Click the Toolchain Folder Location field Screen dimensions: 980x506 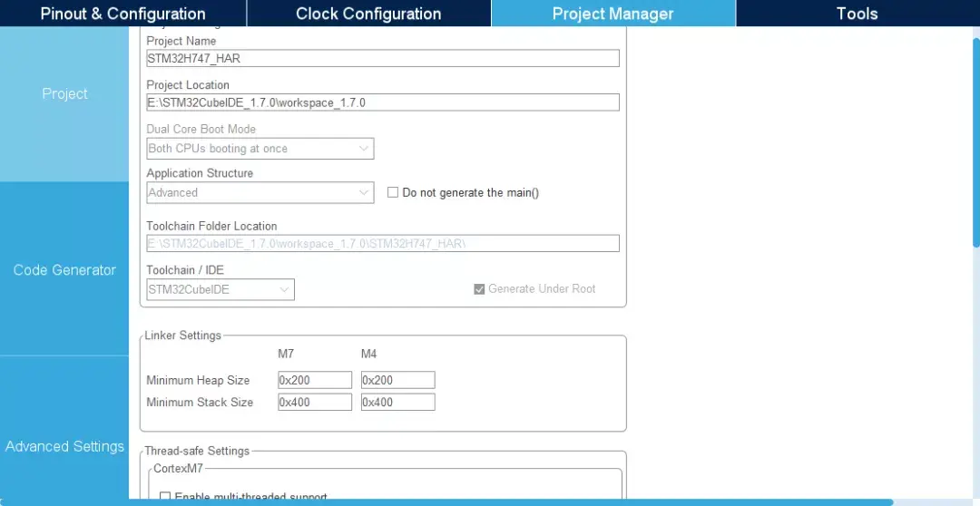pos(383,244)
